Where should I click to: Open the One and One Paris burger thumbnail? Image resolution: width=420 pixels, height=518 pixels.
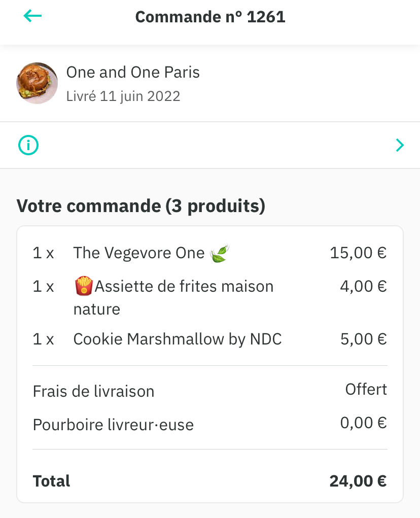37,83
